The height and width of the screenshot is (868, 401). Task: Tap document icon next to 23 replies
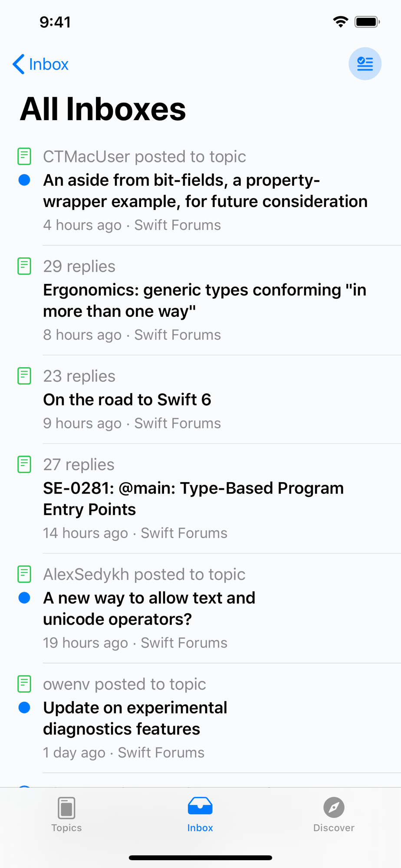(x=24, y=376)
